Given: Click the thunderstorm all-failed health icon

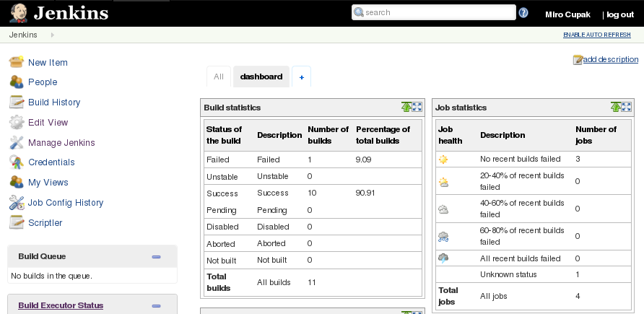Looking at the screenshot, I should click(x=443, y=258).
